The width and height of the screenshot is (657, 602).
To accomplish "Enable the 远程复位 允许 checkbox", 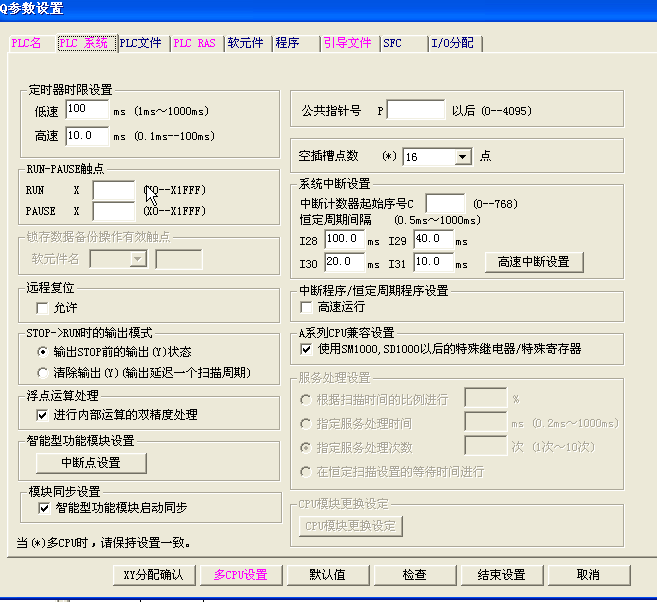I will [42, 309].
